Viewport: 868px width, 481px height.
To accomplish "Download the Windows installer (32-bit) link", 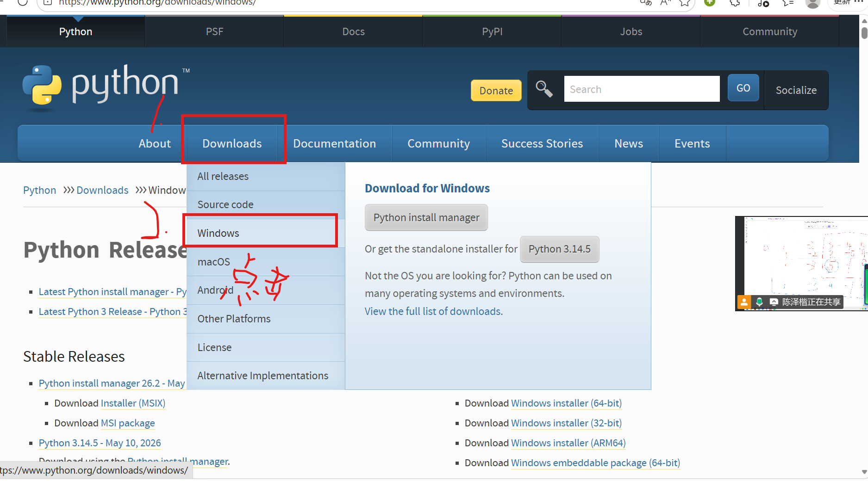I will pos(566,423).
